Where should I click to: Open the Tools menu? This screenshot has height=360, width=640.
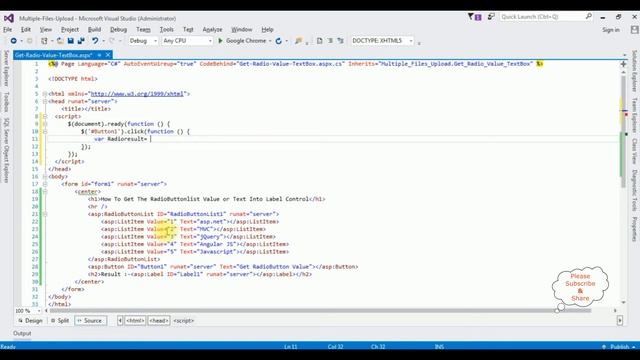pyautogui.click(x=167, y=30)
